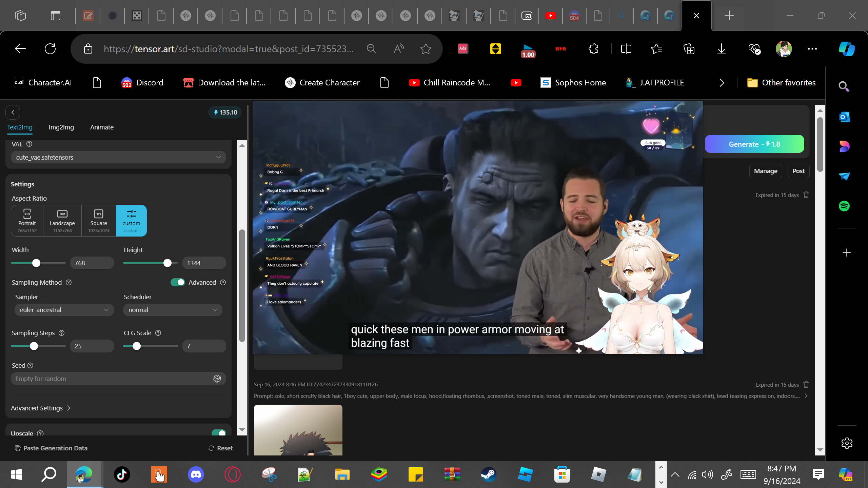The height and width of the screenshot is (488, 868).
Task: Open the Sampler euler_ancestral dropdown
Action: 64,310
